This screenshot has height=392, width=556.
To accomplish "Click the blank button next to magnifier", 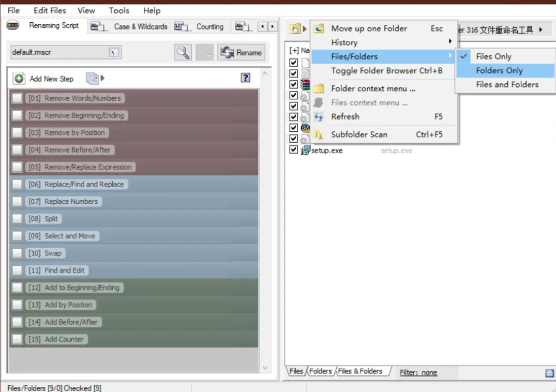I will point(205,52).
